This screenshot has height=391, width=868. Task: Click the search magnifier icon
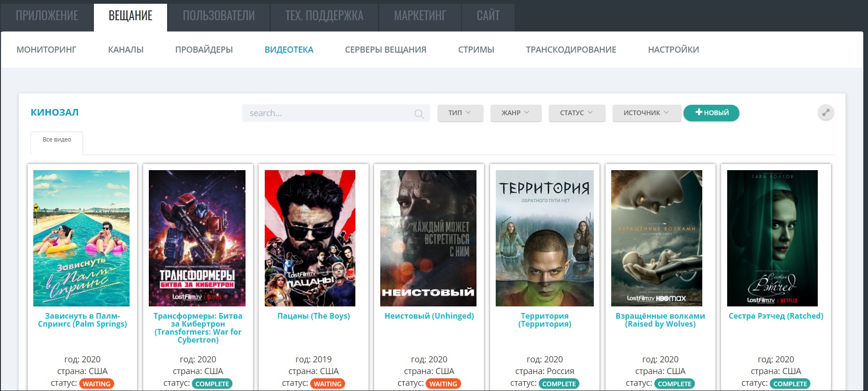pyautogui.click(x=419, y=114)
